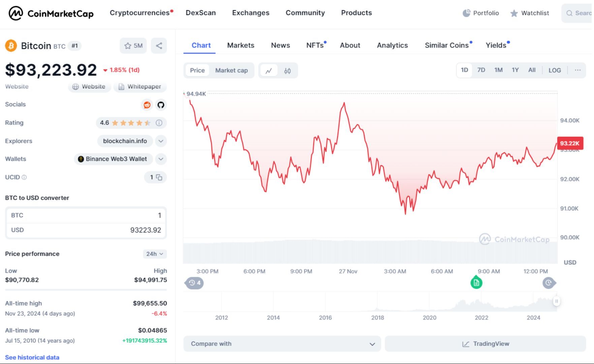594x364 pixels.
Task: Switch price display to Market cap
Action: pos(231,70)
